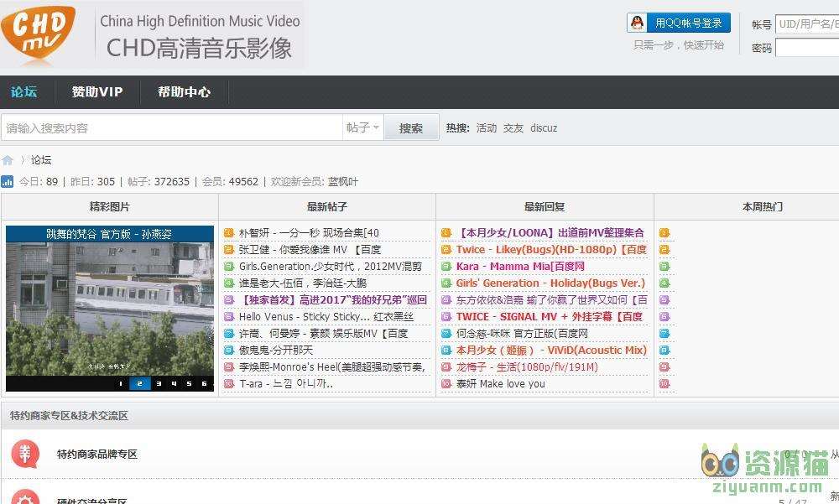This screenshot has height=504, width=839.
Task: Switch slideshow to slide 1
Action: (x=120, y=383)
